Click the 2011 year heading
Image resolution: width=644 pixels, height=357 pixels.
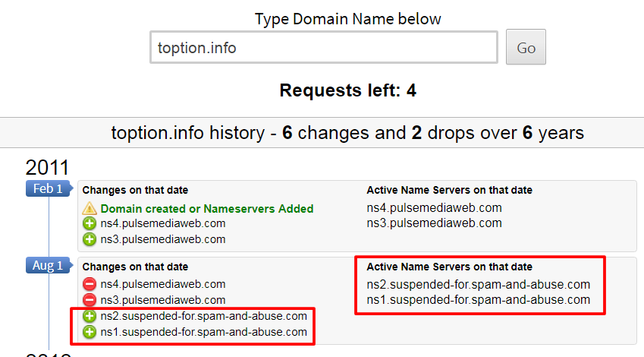click(x=47, y=167)
